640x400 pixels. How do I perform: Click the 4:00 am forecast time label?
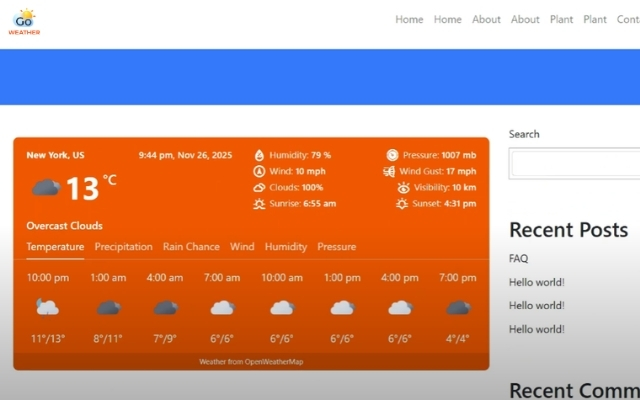[x=165, y=278]
